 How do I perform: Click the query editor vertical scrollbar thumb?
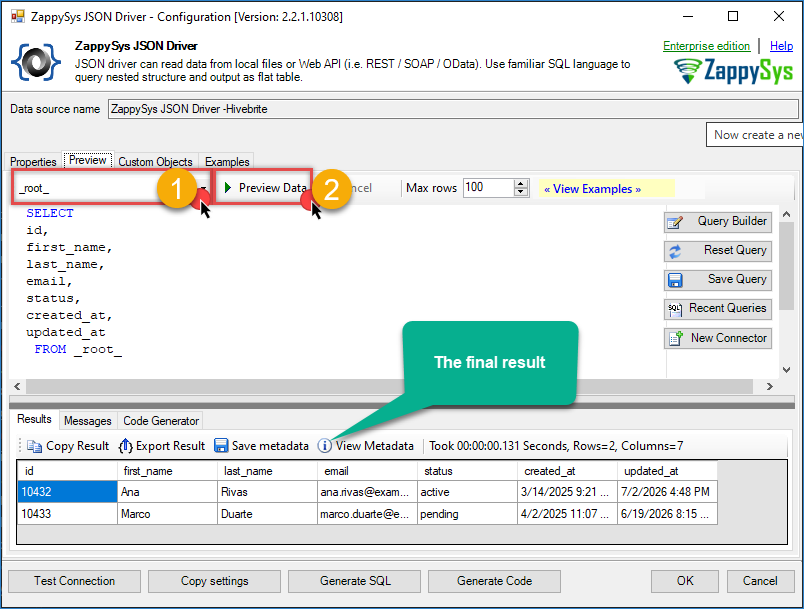786,267
